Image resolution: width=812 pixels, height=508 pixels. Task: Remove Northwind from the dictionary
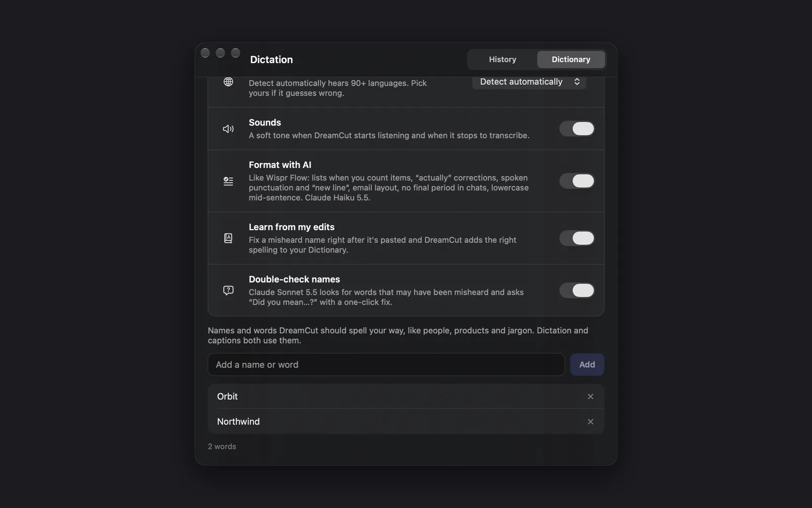[x=590, y=422]
